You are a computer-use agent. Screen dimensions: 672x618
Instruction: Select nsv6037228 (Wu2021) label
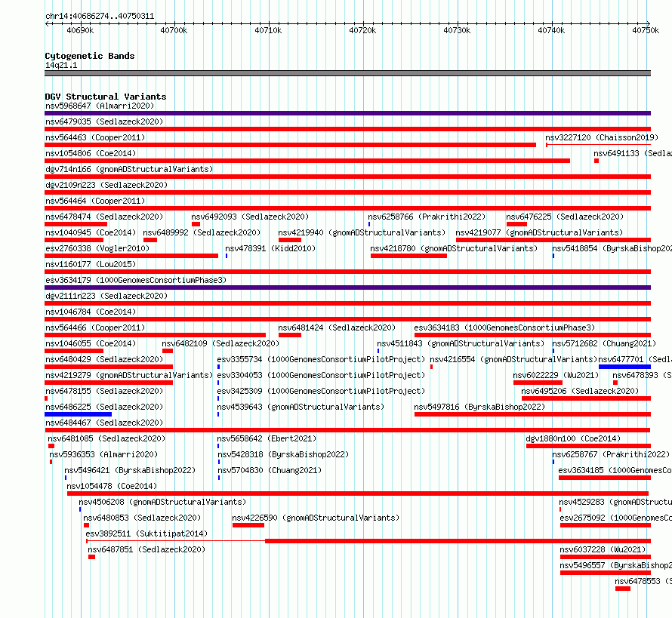coord(603,549)
